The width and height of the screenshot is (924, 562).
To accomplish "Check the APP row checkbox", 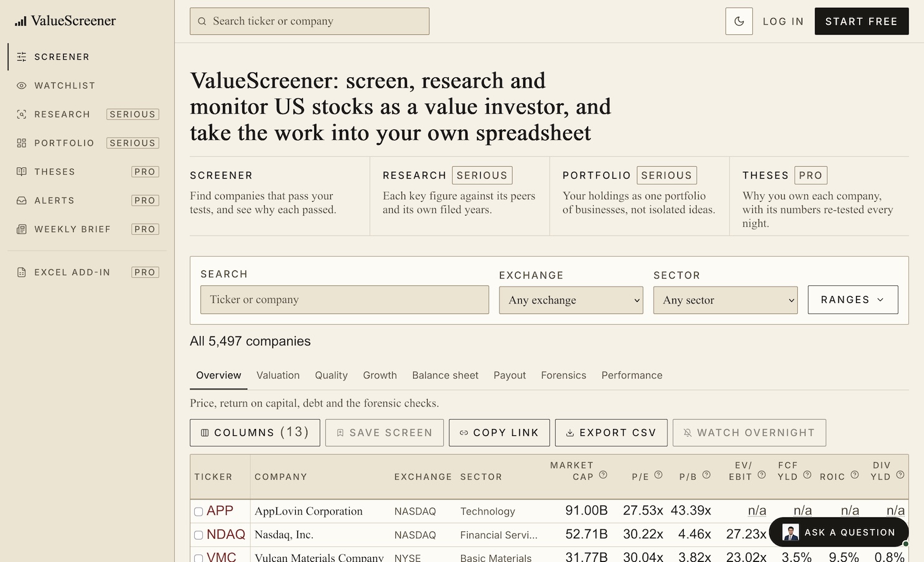I will (199, 511).
